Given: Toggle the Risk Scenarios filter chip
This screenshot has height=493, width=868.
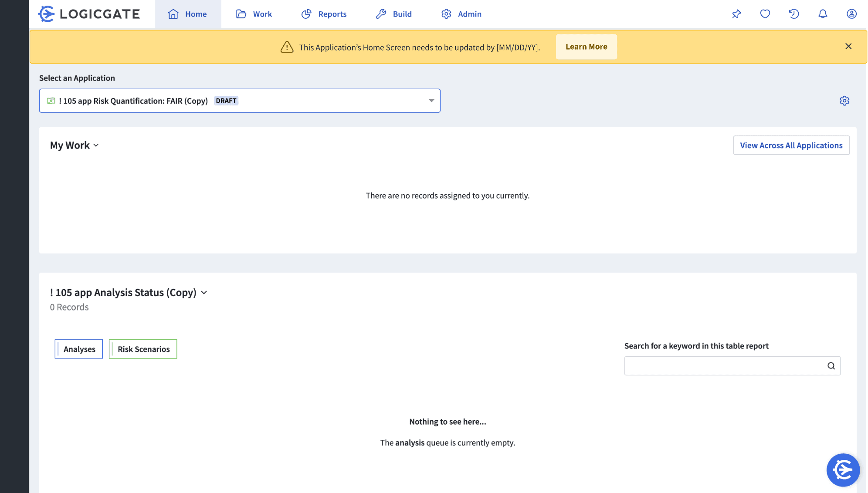Looking at the screenshot, I should pyautogui.click(x=143, y=349).
